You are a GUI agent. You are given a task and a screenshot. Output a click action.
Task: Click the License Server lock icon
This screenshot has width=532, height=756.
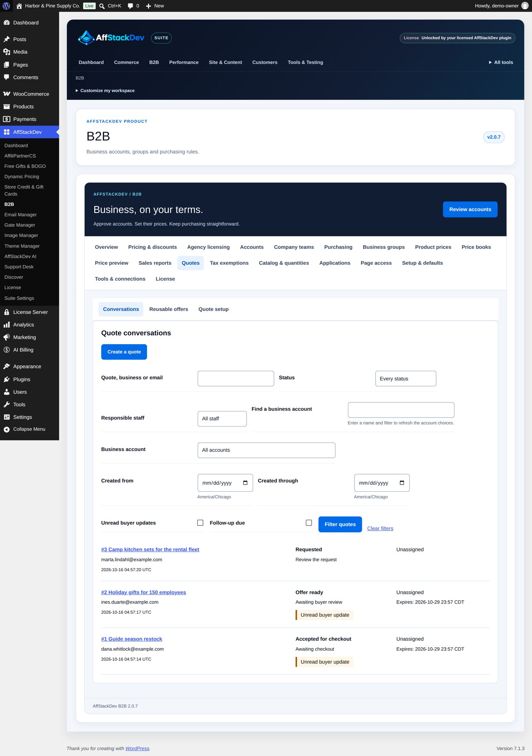[x=6, y=312]
